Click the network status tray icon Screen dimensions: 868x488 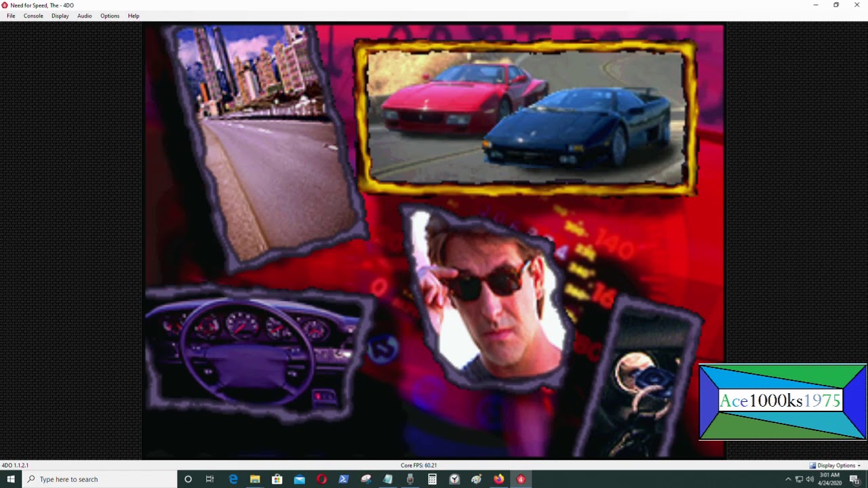pos(799,479)
